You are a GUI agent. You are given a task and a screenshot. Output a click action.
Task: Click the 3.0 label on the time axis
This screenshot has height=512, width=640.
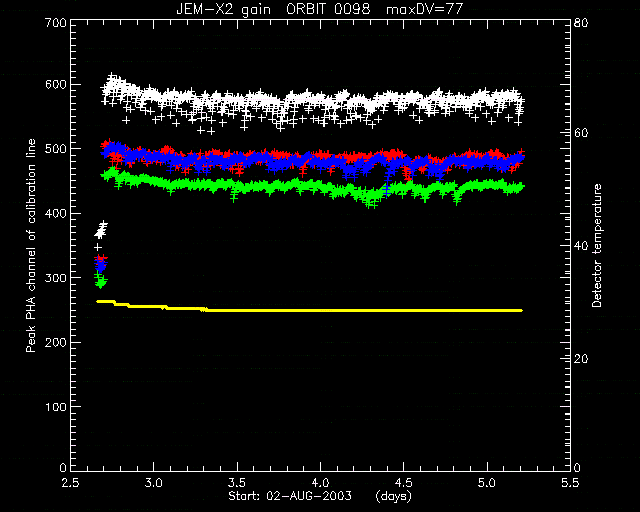[x=153, y=483]
